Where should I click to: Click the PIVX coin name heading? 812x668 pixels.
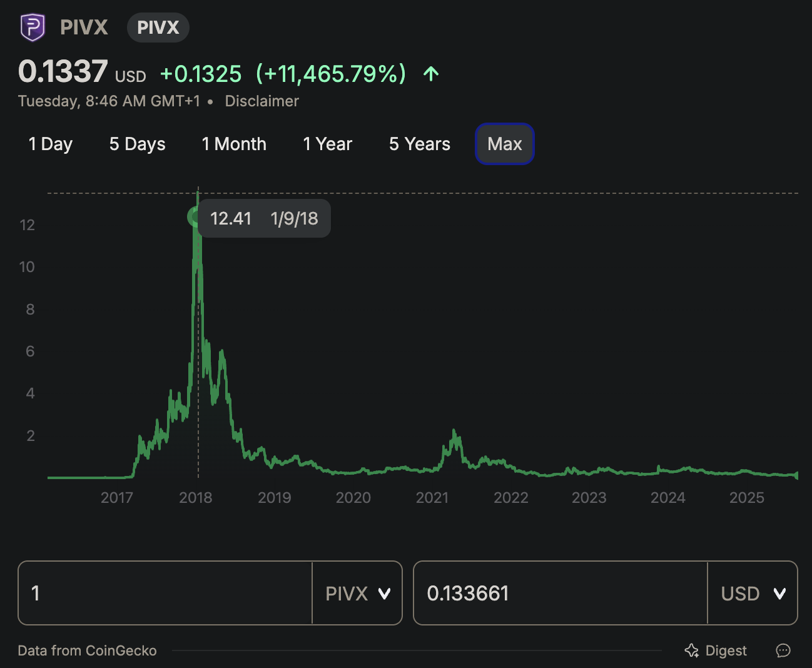pos(84,28)
